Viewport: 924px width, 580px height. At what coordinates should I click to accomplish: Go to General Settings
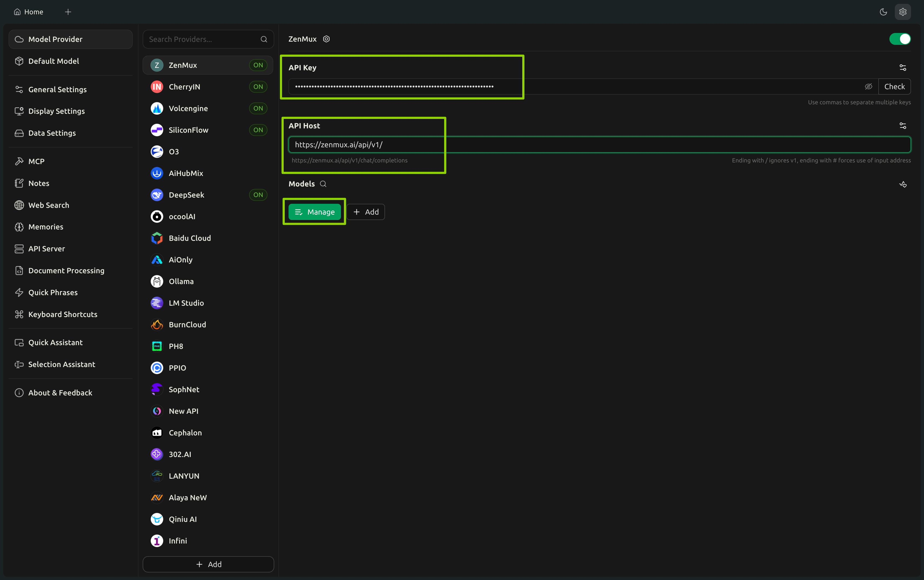(x=71, y=89)
